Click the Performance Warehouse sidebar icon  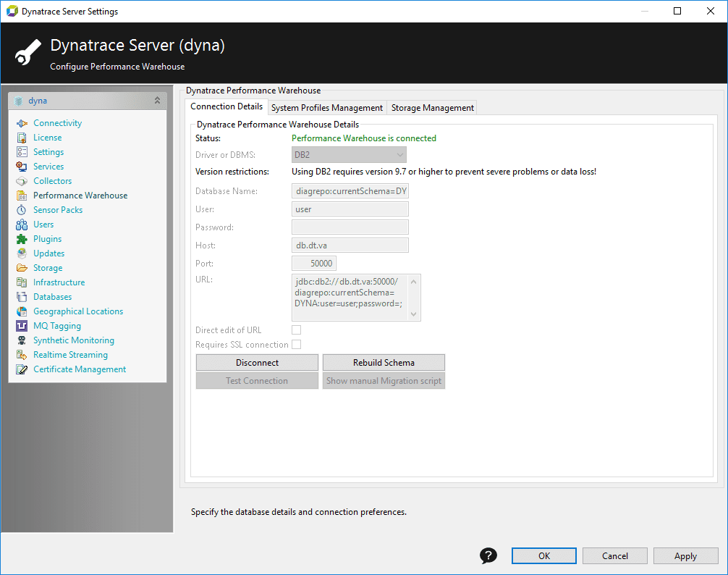pos(22,196)
